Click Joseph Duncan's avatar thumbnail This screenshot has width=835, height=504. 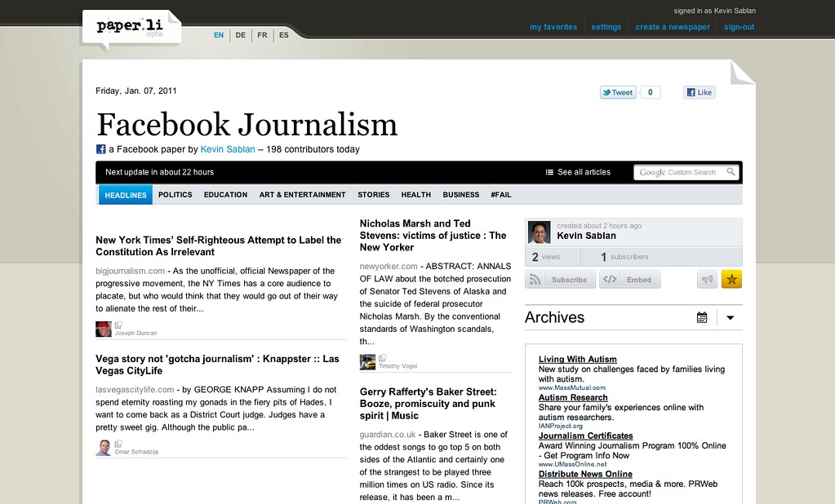(104, 329)
